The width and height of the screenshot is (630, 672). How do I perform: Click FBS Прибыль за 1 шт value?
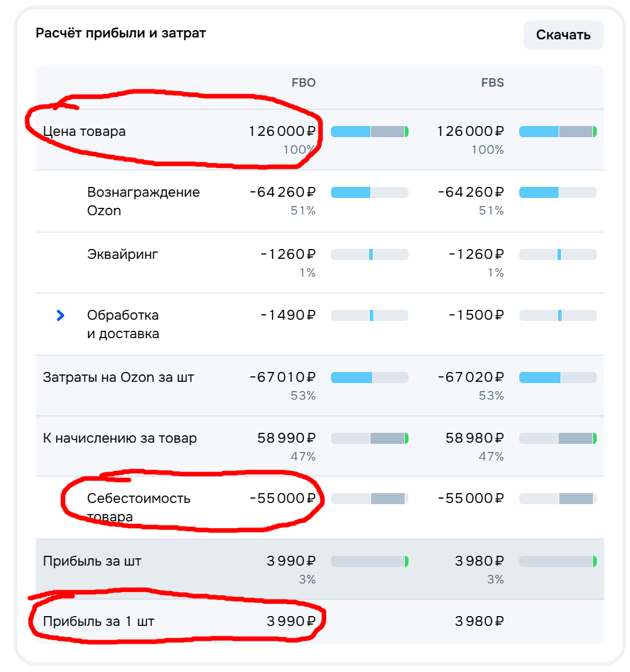tap(479, 621)
